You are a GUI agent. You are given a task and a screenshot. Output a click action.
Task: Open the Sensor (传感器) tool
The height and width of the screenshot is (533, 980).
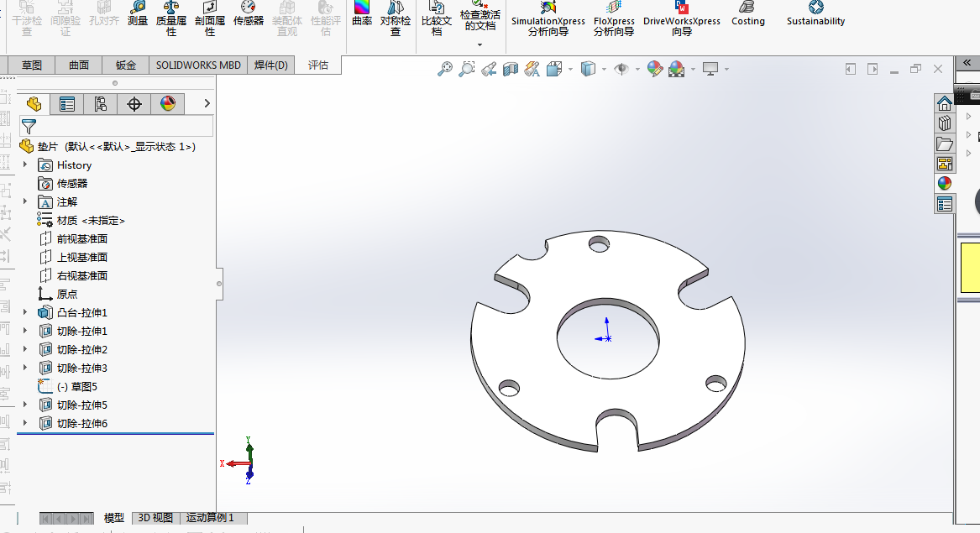click(248, 15)
